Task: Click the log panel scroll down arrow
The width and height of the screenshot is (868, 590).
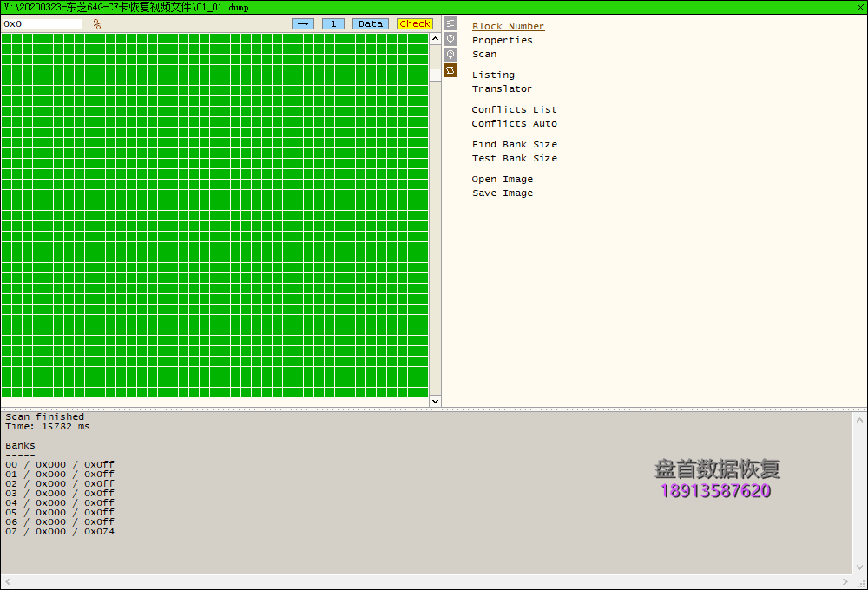Action: click(859, 567)
